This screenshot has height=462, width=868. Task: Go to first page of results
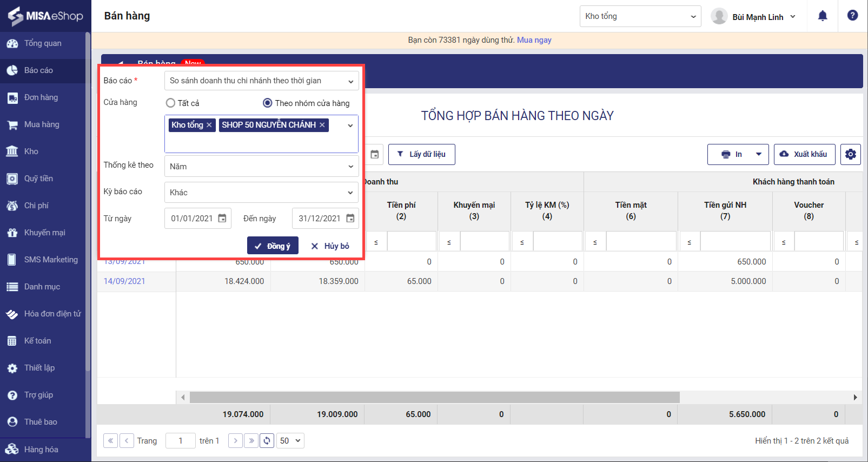[110, 440]
